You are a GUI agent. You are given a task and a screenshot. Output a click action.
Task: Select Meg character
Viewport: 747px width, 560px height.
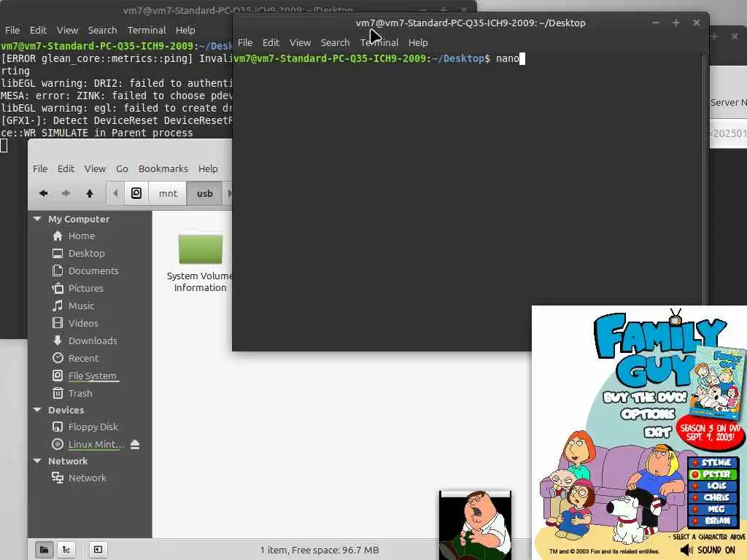click(713, 509)
